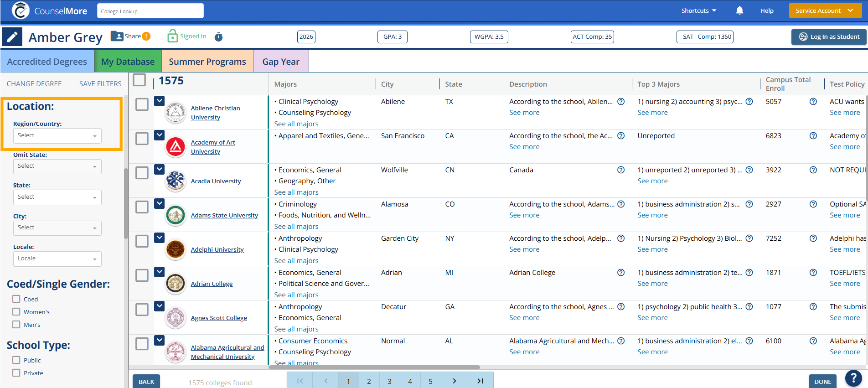Viewport: 868px width, 388px height.
Task: Click the CounselMore logo icon
Action: tap(21, 10)
